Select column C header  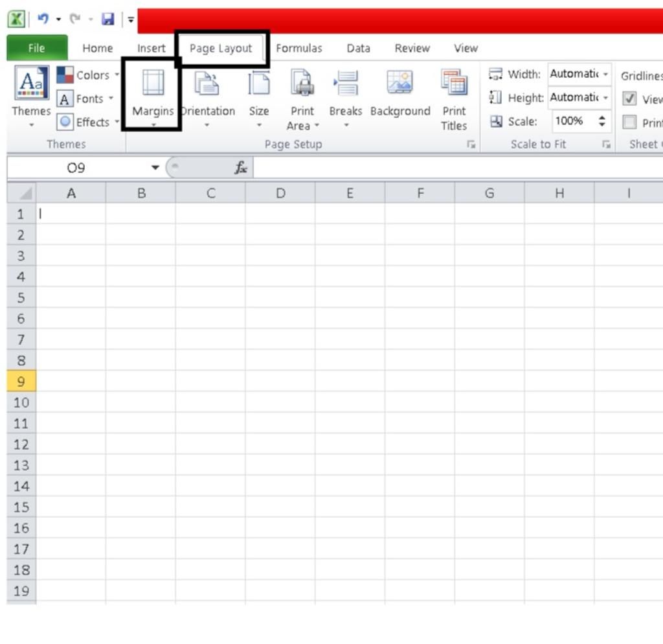[x=210, y=193]
